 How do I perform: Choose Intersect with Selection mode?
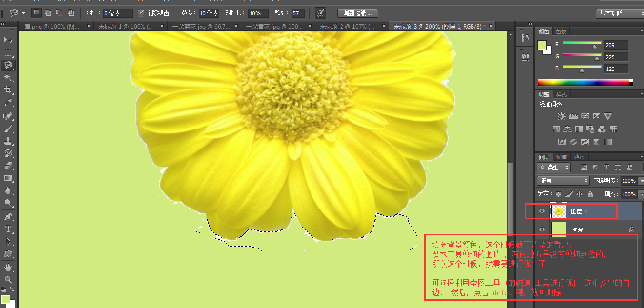[70, 13]
